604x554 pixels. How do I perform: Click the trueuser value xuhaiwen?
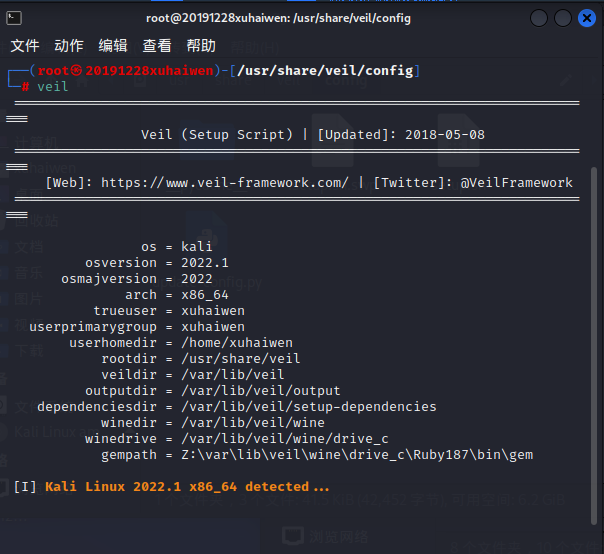(213, 311)
